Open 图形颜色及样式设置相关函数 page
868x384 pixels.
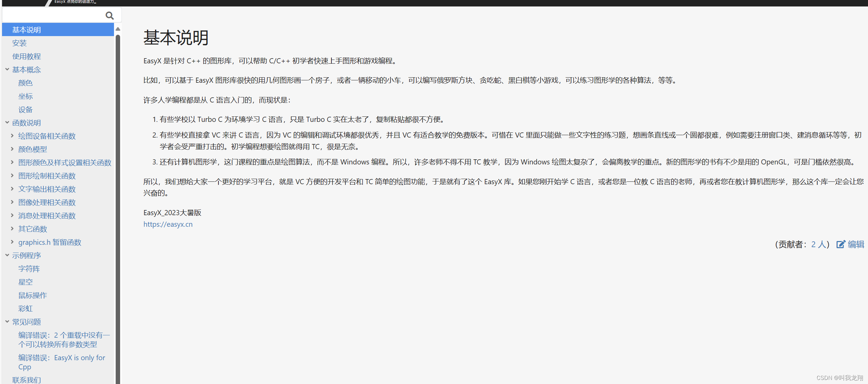pos(65,162)
